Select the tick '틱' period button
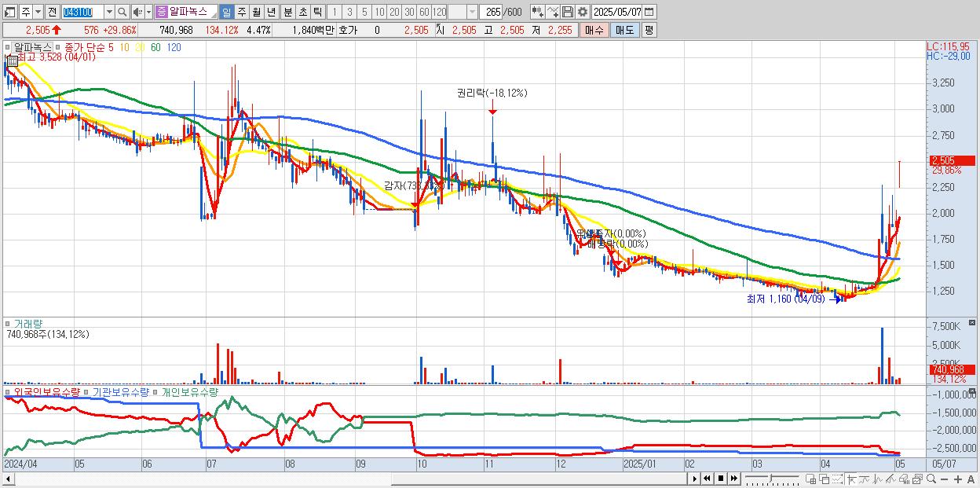Screen dimensions: 980x488 coord(316,12)
